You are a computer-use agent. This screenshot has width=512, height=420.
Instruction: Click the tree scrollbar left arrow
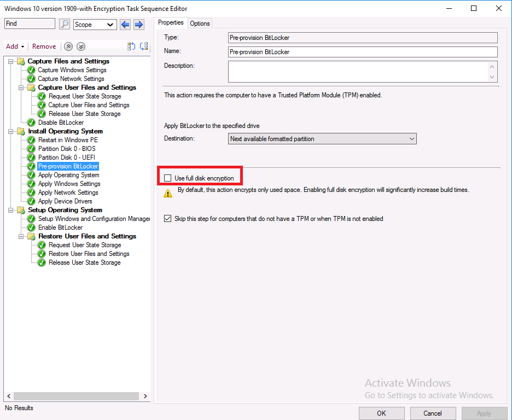9,396
